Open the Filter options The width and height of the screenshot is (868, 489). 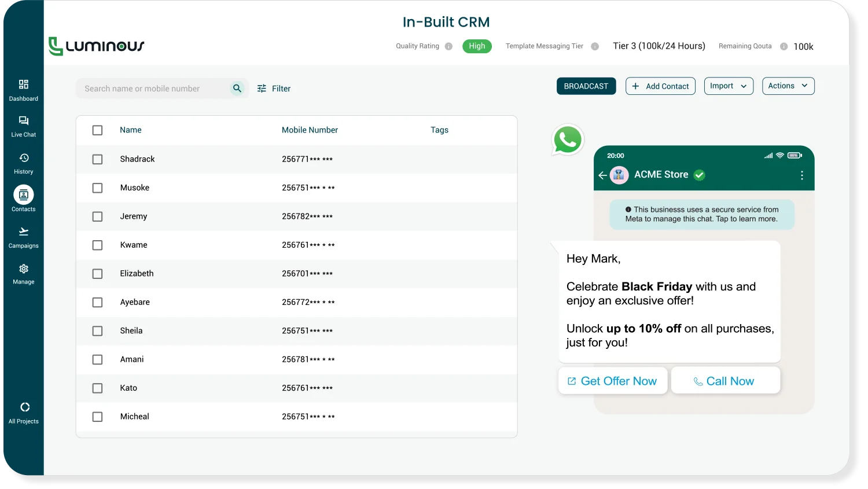pos(274,88)
